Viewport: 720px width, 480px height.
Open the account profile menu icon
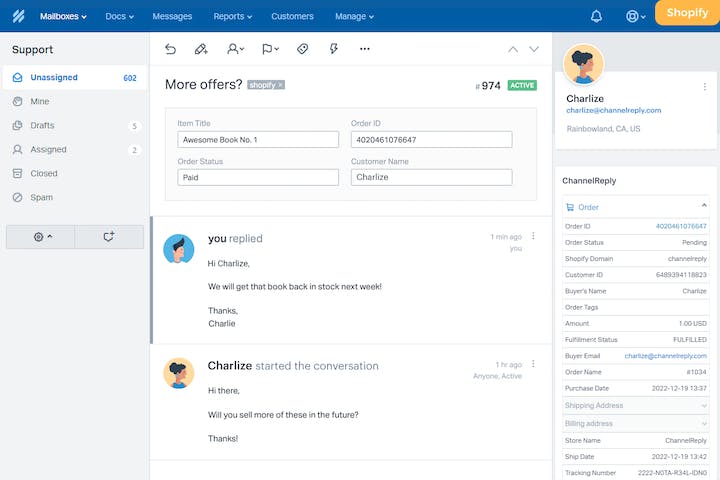tap(636, 16)
